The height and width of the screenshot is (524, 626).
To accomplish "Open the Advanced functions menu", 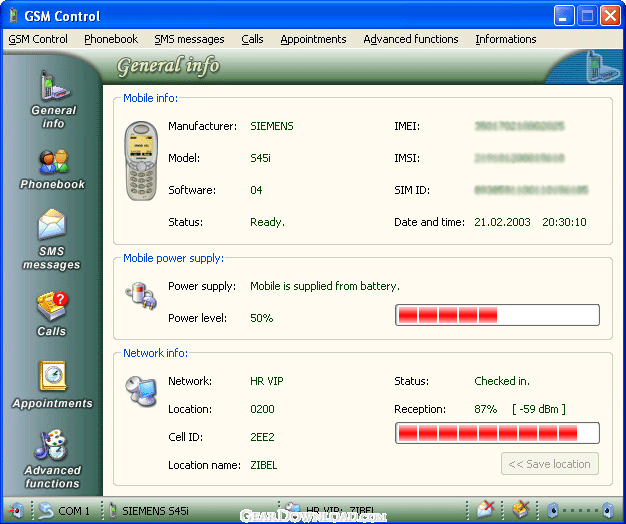I will pos(411,39).
